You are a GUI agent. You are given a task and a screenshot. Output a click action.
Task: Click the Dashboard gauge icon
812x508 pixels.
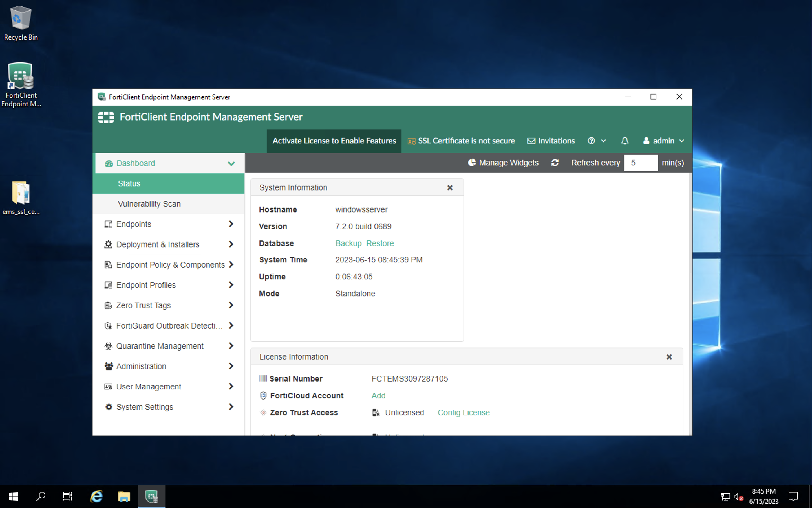pyautogui.click(x=109, y=163)
